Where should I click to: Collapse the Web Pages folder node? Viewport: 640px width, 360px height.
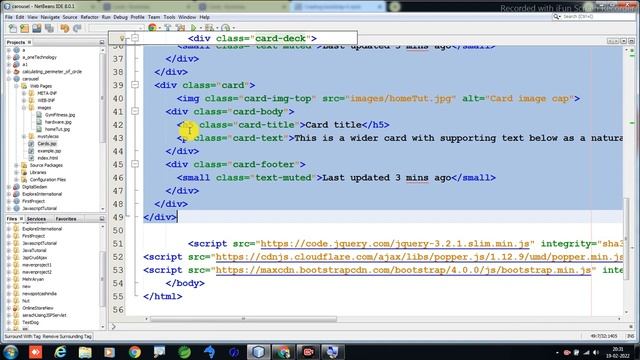click(x=16, y=86)
